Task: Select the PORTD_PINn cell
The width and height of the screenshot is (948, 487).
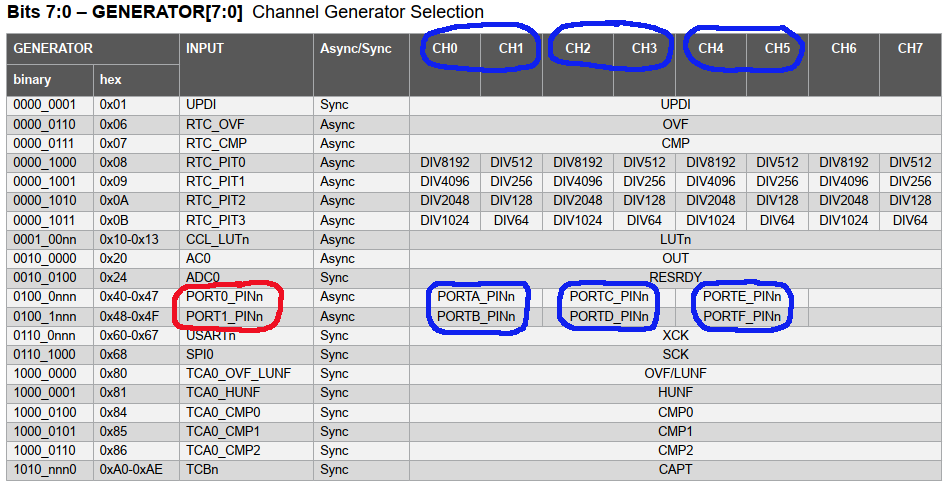Action: pyautogui.click(x=609, y=316)
